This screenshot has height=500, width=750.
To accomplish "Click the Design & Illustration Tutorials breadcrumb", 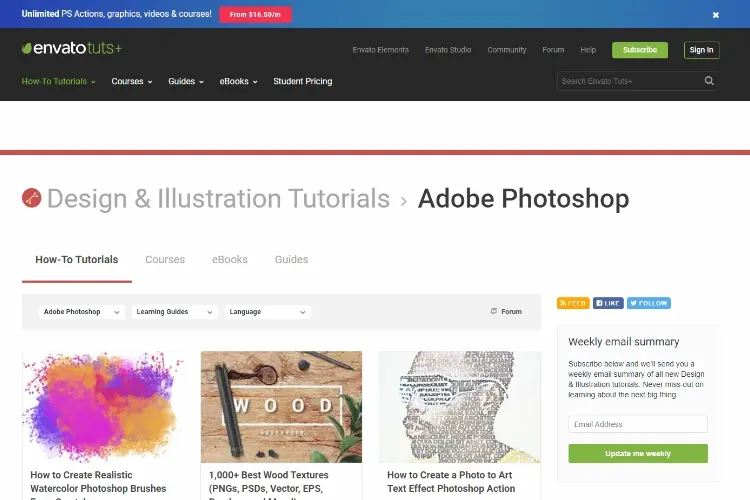I will click(x=218, y=198).
